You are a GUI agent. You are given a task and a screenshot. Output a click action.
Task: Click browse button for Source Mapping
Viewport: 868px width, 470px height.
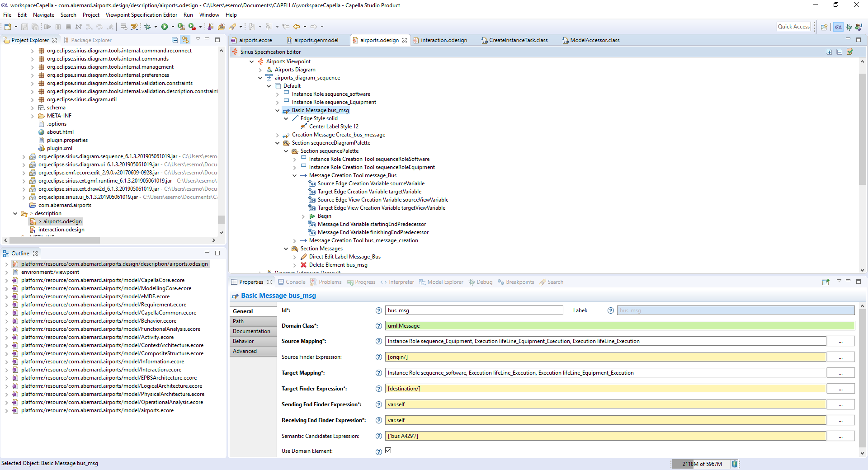pyautogui.click(x=840, y=341)
